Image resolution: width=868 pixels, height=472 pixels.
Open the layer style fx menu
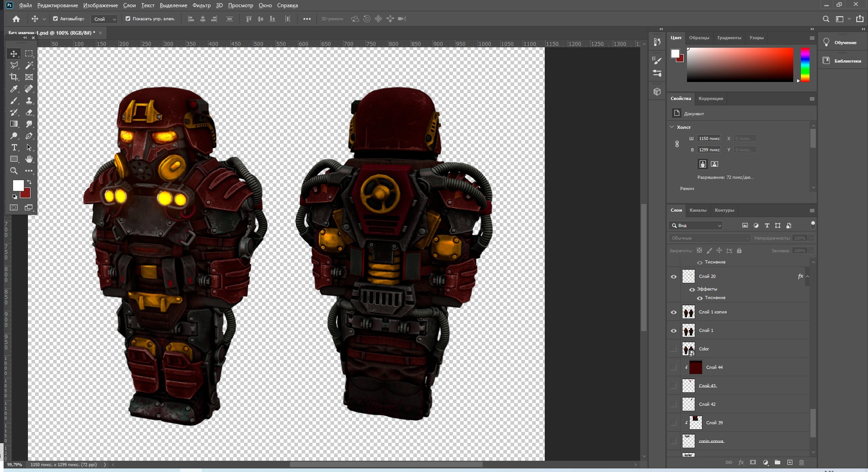point(741,463)
